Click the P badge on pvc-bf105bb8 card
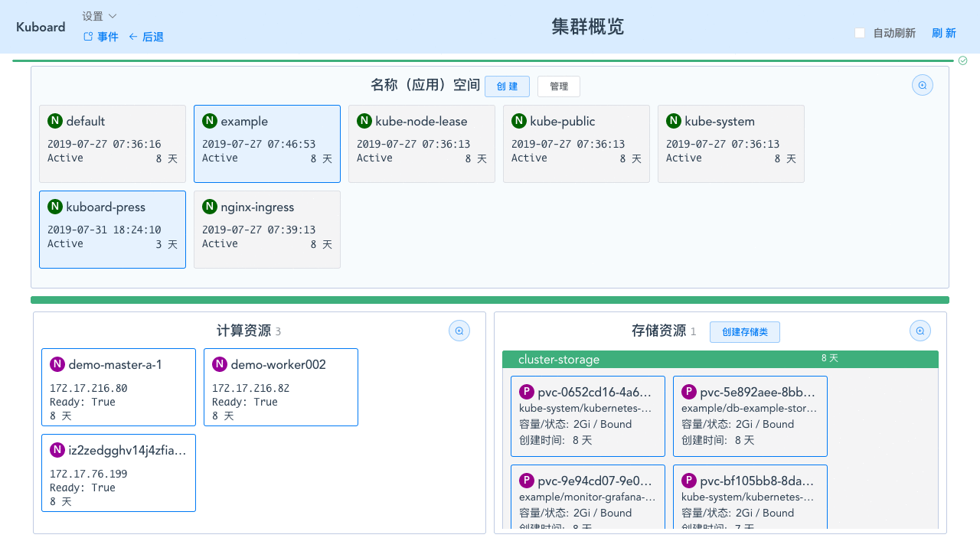980x551 pixels. 688,480
